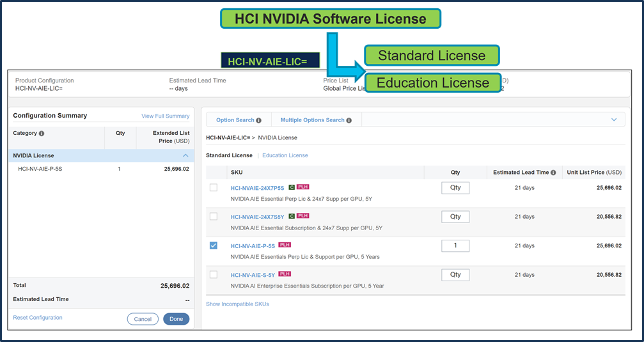Screen dimensions: 644x342
Task: Click quantity field showing 1 for HCI-NV-AIE-P-5S
Action: tap(455, 245)
